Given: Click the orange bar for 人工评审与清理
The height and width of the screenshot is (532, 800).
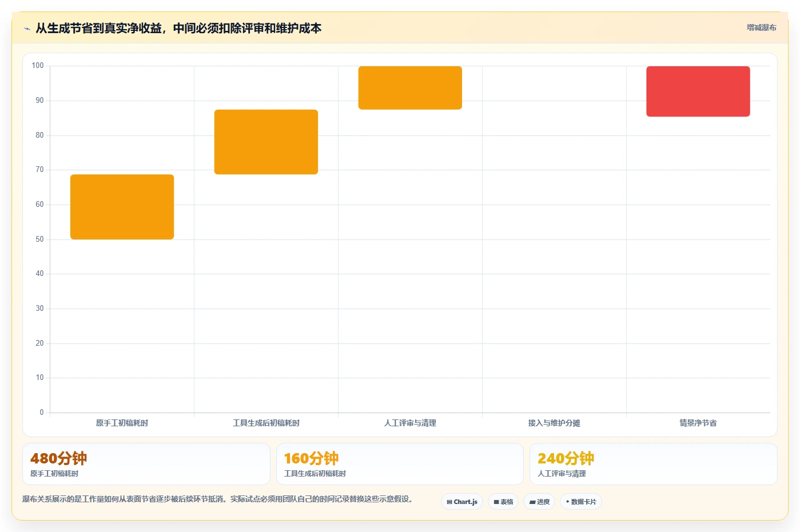Looking at the screenshot, I should [410, 88].
